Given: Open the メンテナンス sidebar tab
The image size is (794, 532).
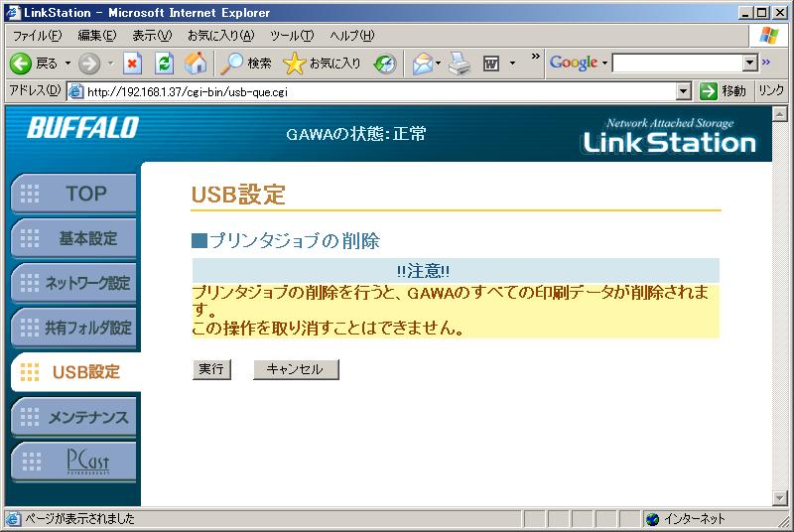Looking at the screenshot, I should pos(74,417).
